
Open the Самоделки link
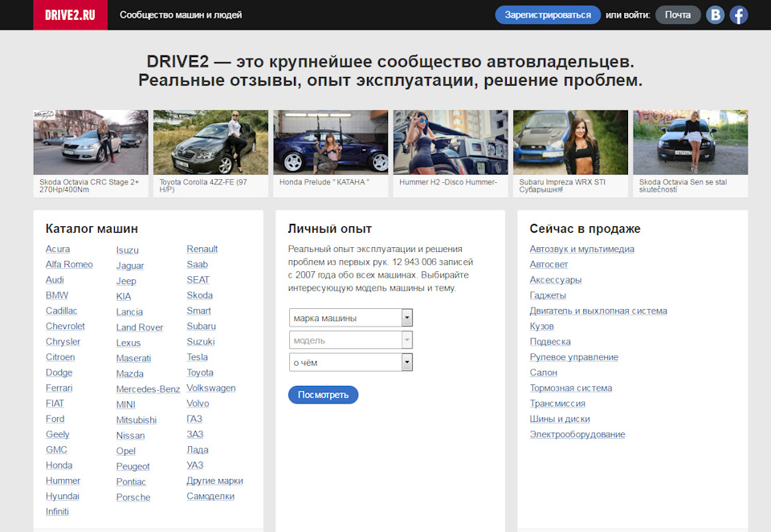pos(210,496)
